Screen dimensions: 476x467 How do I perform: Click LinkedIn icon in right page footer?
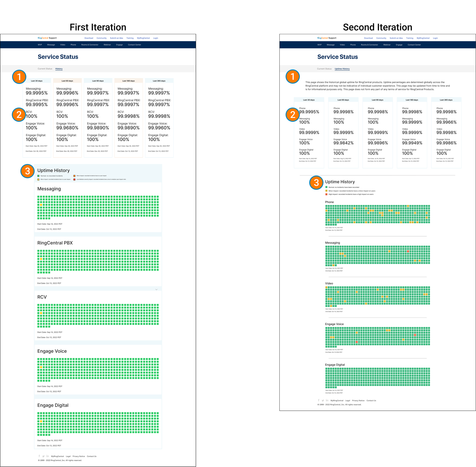(x=327, y=400)
